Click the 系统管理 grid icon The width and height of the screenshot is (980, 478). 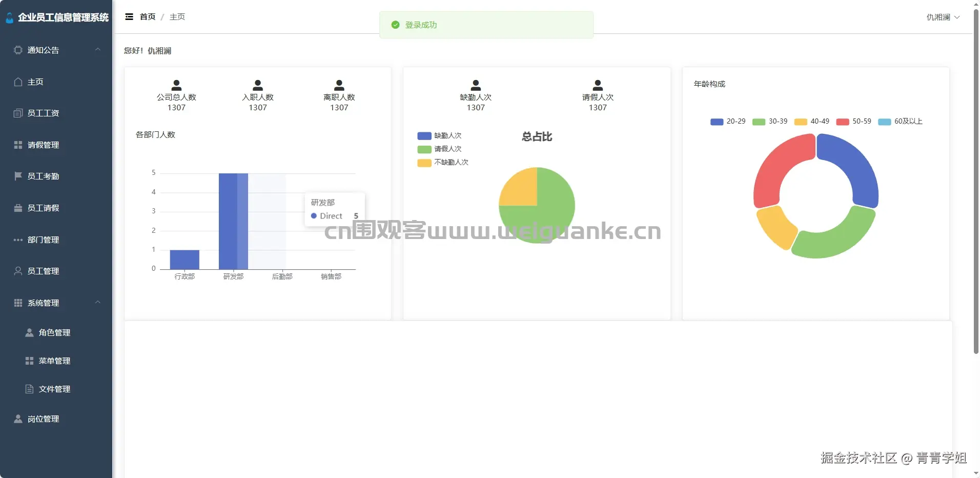tap(18, 303)
